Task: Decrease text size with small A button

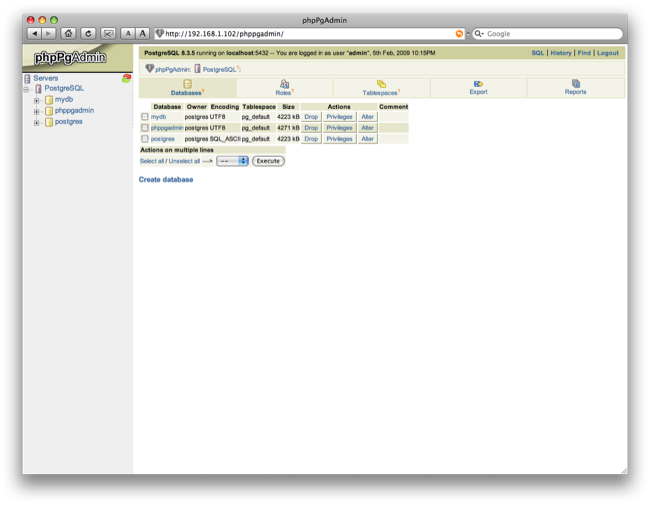Action: coord(128,34)
